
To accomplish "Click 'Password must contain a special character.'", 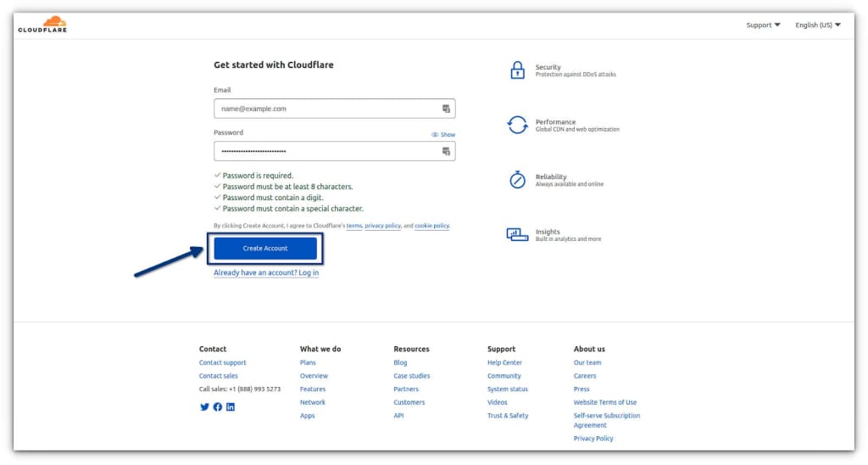I will (293, 209).
